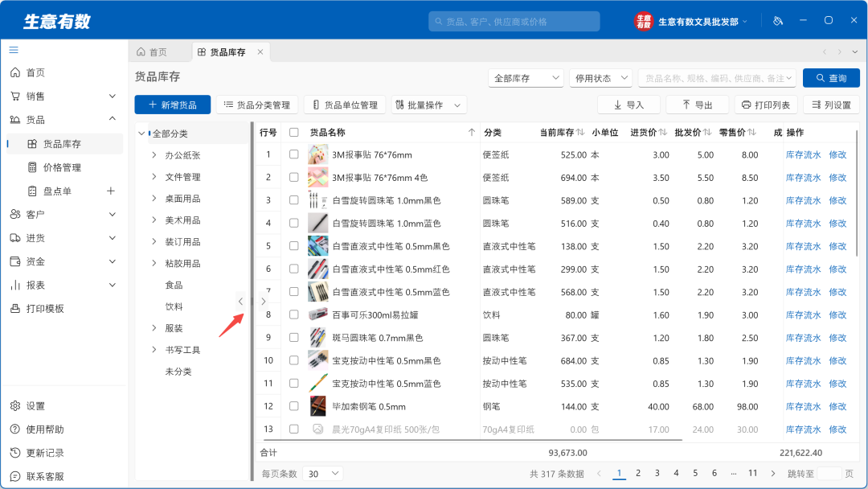Open the 停用状态 filter dropdown
Image resolution: width=868 pixels, height=489 pixels.
600,78
